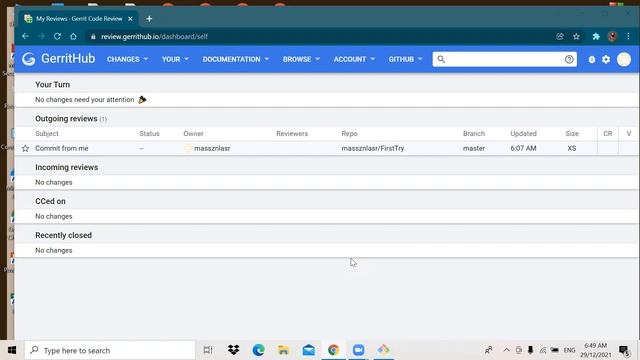Click the taskbar clock and date
The height and width of the screenshot is (360, 640).
pyautogui.click(x=596, y=350)
